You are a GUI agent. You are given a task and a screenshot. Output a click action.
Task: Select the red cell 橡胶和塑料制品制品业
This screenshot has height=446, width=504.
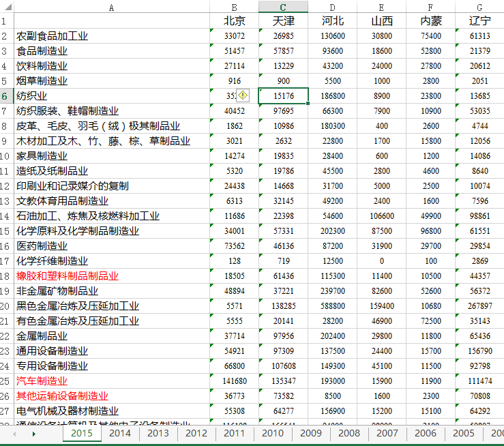pos(112,276)
